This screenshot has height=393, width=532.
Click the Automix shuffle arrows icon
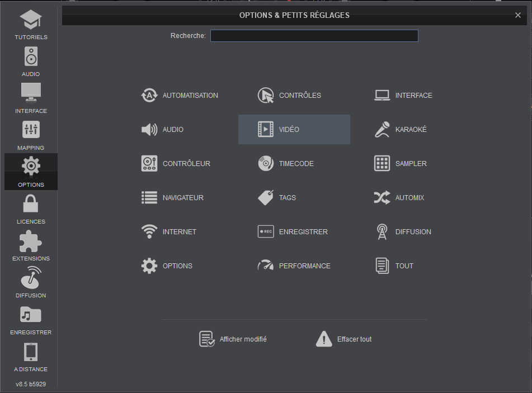point(382,198)
